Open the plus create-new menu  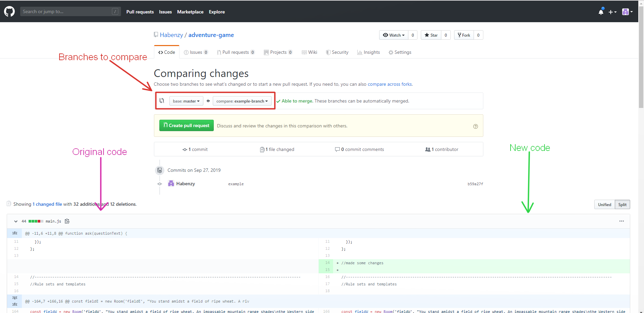(x=612, y=12)
